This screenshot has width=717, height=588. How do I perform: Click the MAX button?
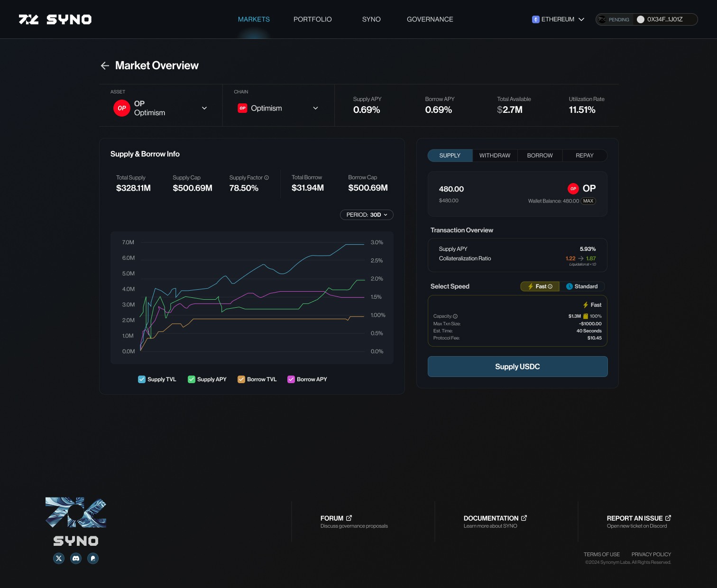coord(588,201)
